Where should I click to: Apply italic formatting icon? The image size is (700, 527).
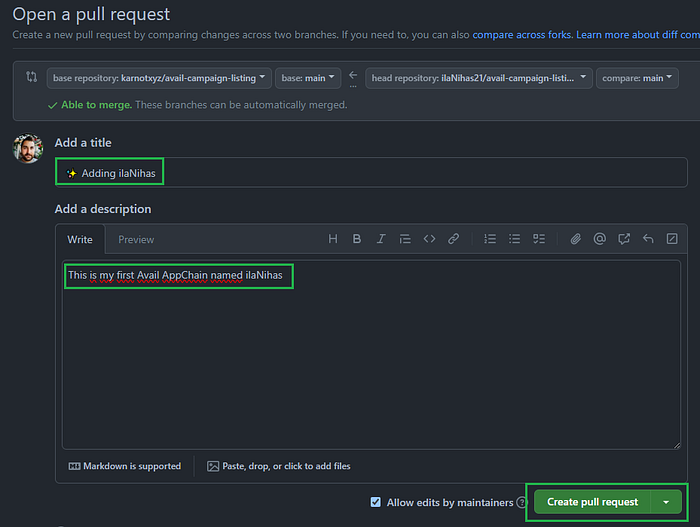(381, 239)
